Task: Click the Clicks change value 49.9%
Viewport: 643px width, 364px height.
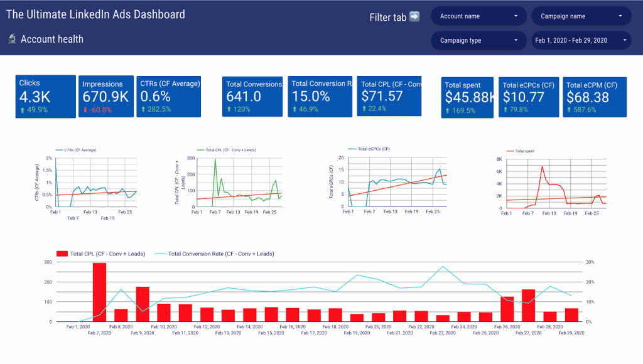Action: click(37, 110)
